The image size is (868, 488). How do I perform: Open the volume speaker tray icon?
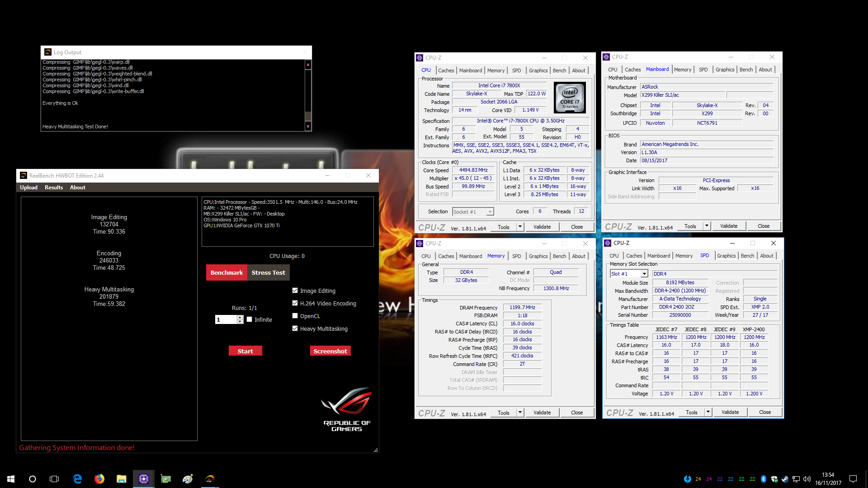click(807, 479)
